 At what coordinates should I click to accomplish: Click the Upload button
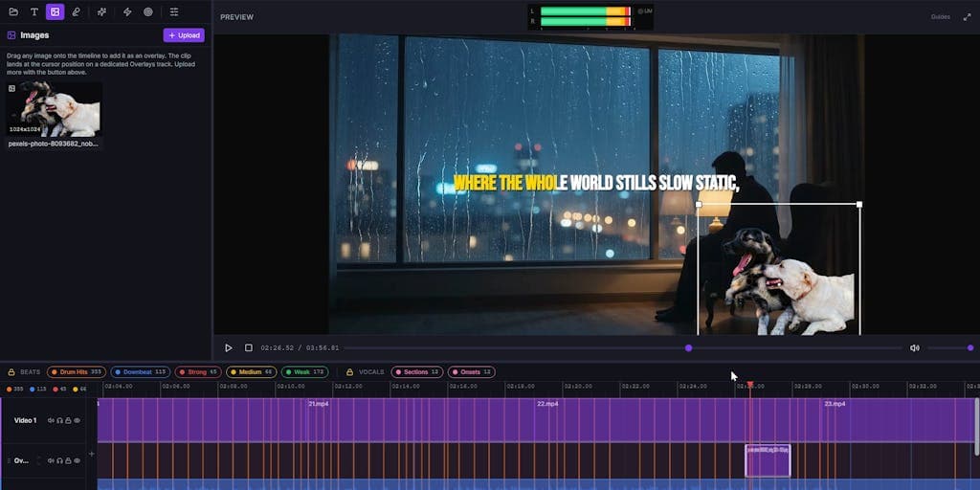tap(184, 35)
